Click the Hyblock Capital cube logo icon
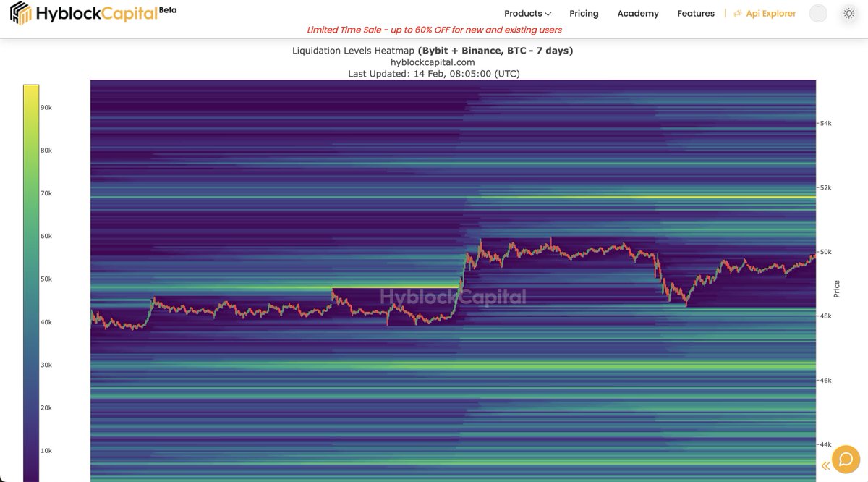Image resolution: width=868 pixels, height=482 pixels. (21, 14)
